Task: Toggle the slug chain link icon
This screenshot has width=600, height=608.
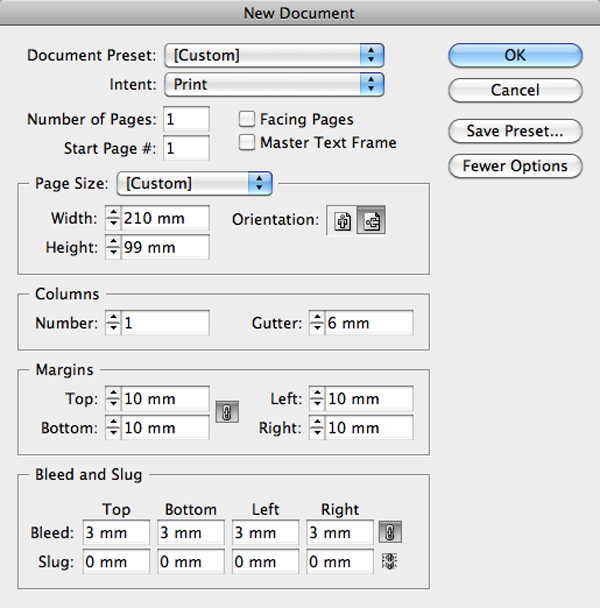Action: 389,561
